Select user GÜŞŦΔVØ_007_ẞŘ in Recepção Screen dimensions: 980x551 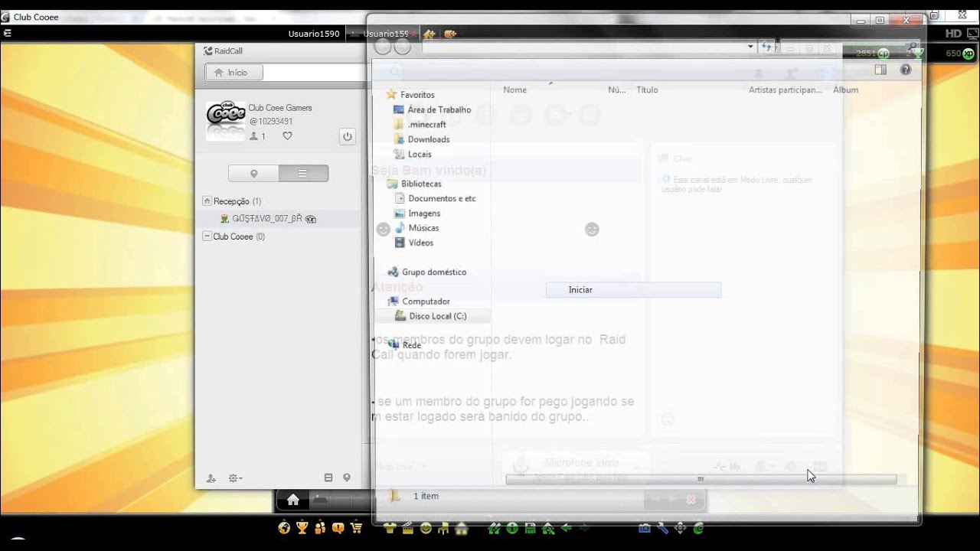pos(267,218)
